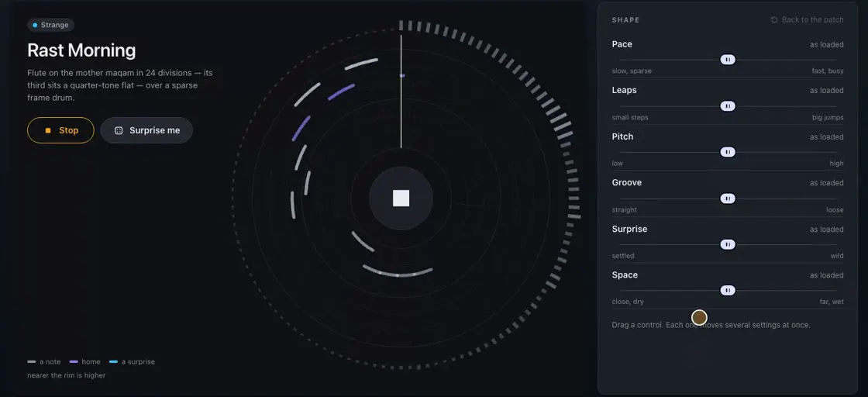Click the purple home legend swatch
This screenshot has height=397, width=868.
pyautogui.click(x=74, y=362)
